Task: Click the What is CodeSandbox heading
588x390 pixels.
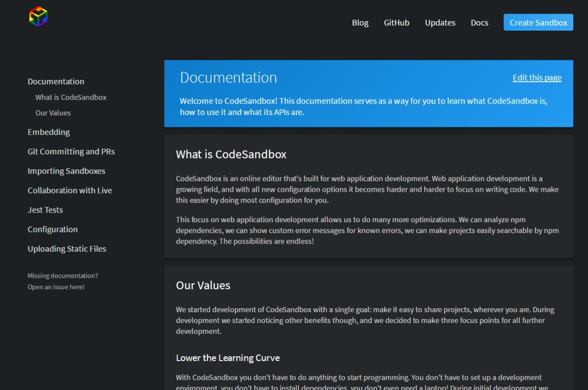Action: (x=231, y=155)
